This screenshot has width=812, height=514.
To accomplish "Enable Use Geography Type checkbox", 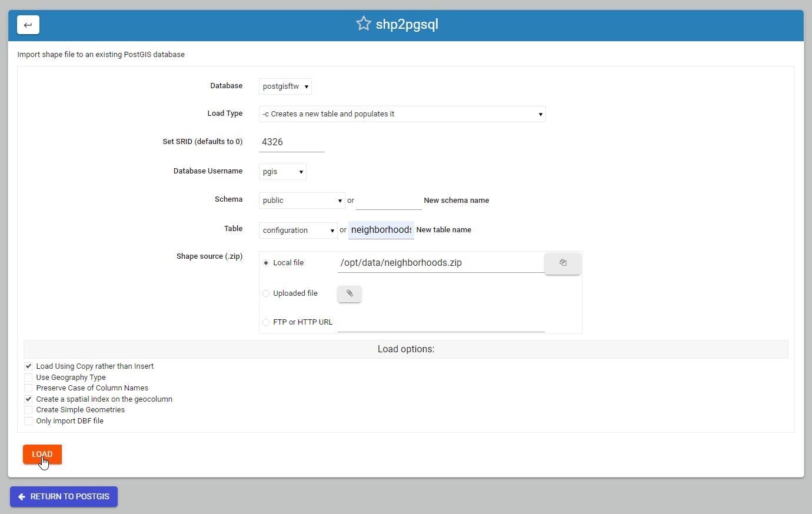I will click(28, 378).
